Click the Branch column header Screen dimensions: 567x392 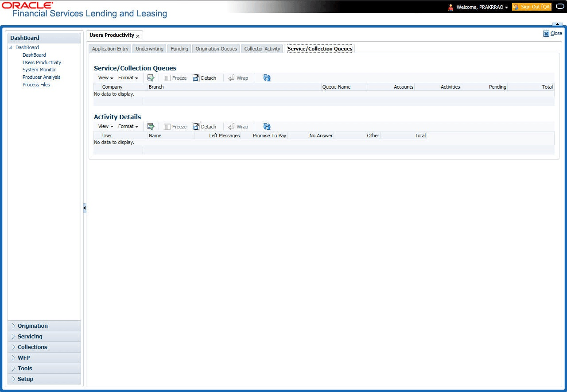point(235,87)
